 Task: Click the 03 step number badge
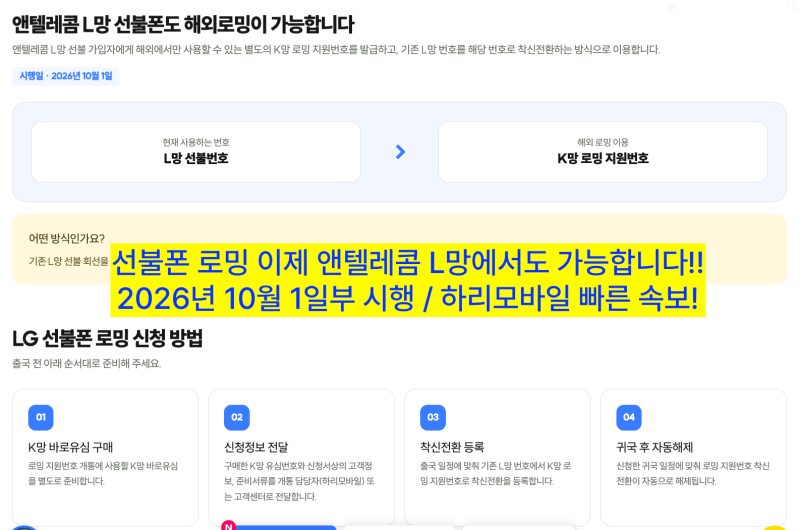(x=433, y=417)
